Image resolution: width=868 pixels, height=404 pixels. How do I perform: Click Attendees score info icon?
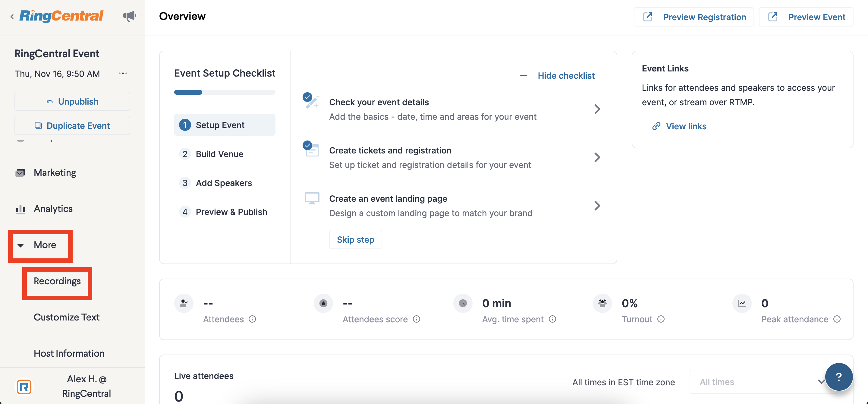pos(417,319)
